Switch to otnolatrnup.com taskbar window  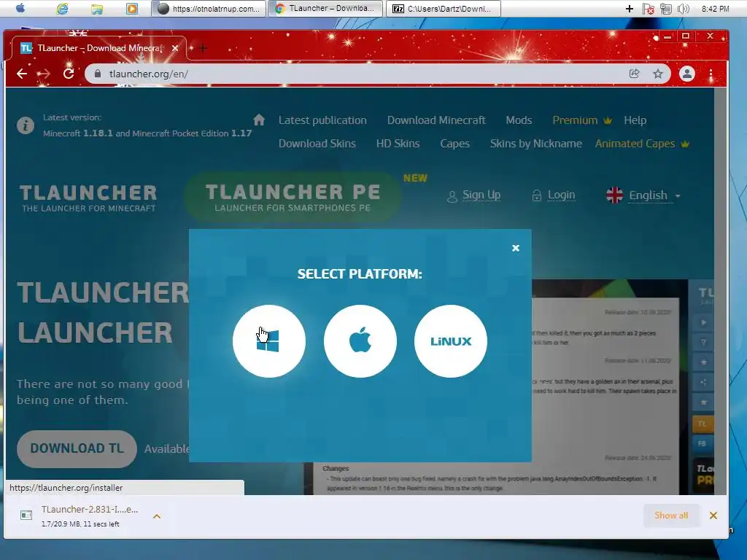(x=209, y=9)
